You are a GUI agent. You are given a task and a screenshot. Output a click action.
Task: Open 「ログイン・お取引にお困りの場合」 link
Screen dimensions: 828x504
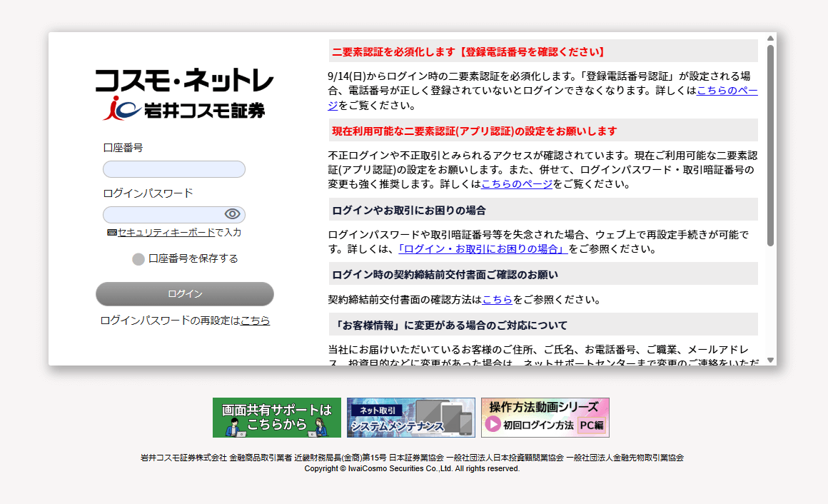[483, 249]
